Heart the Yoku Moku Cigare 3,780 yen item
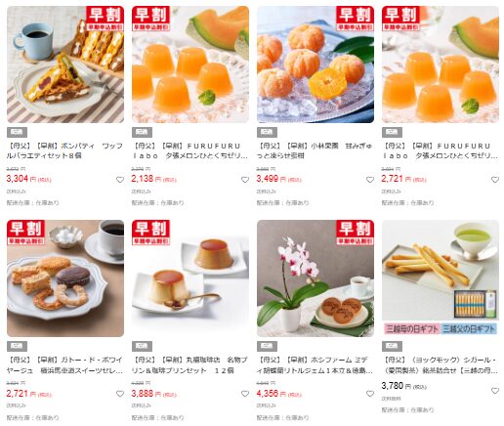 (495, 391)
